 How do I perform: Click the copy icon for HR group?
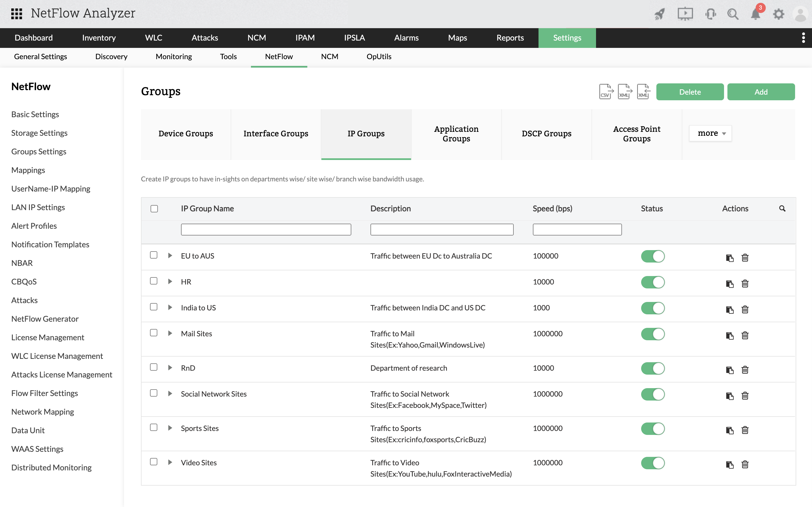(x=729, y=284)
